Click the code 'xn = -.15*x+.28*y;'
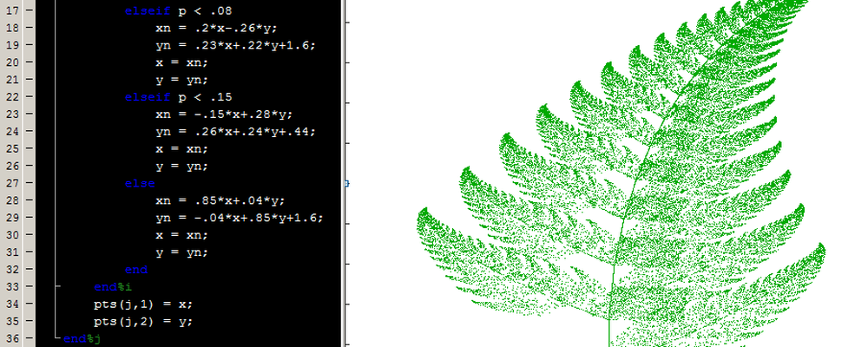The height and width of the screenshot is (347, 868). [x=224, y=114]
